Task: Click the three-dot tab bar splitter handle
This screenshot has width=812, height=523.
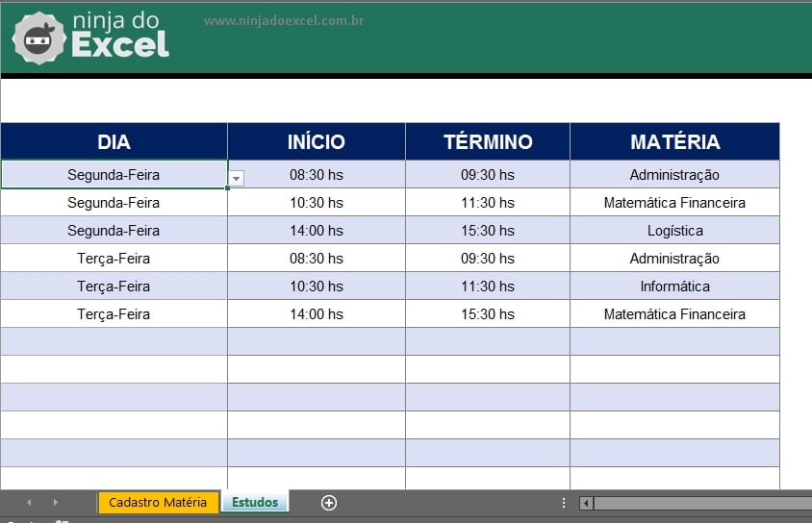Action: [x=564, y=503]
